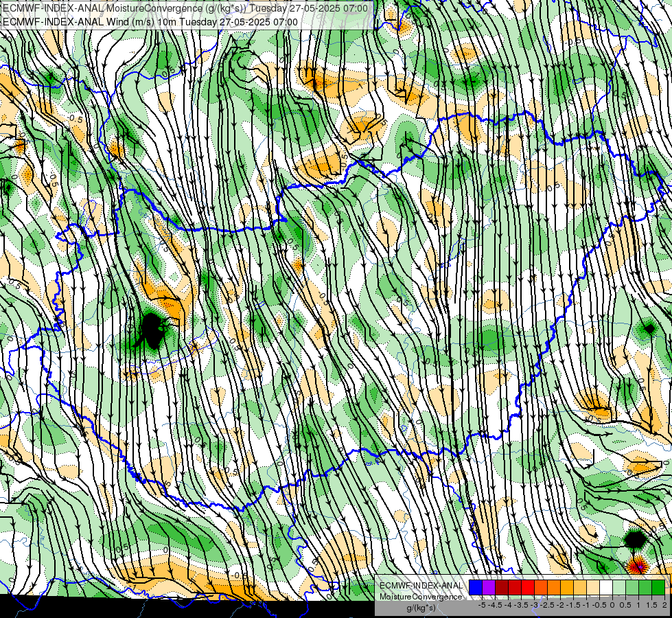672x618 pixels.
Task: Click the purple legend swatch between -5 and -4.5
Action: (489, 588)
